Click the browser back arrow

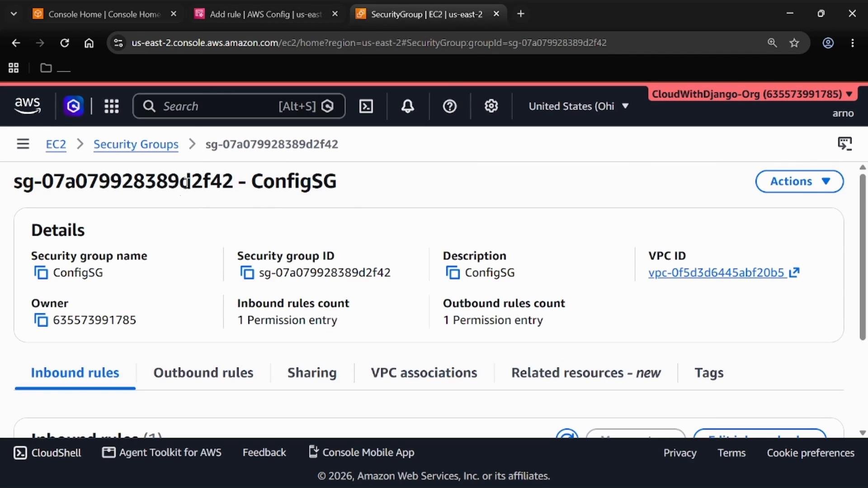coord(16,43)
